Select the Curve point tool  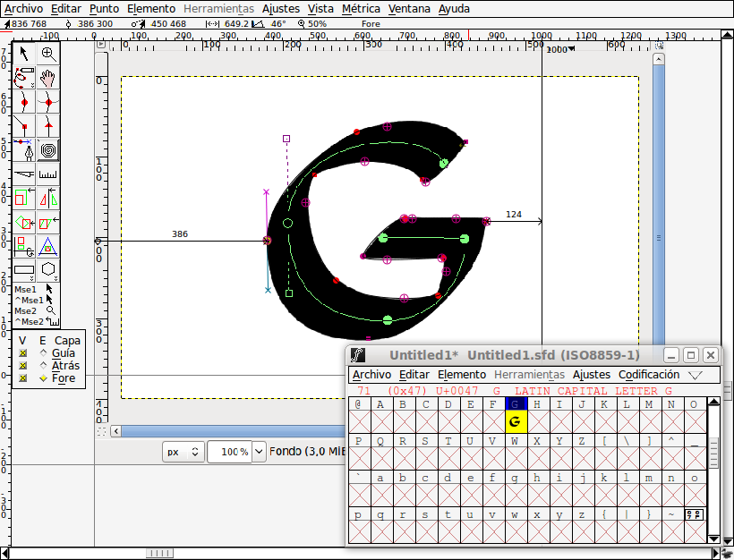pos(24,102)
